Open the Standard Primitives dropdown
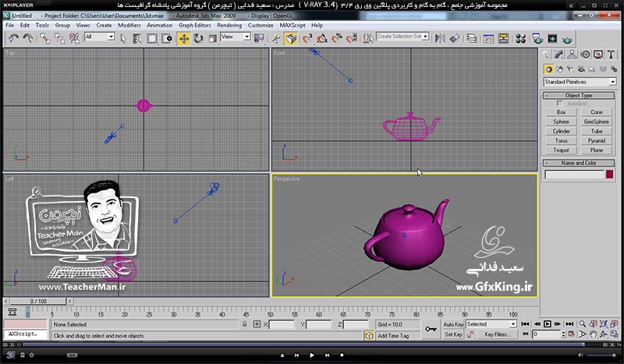This screenshot has width=624, height=364. [x=579, y=82]
